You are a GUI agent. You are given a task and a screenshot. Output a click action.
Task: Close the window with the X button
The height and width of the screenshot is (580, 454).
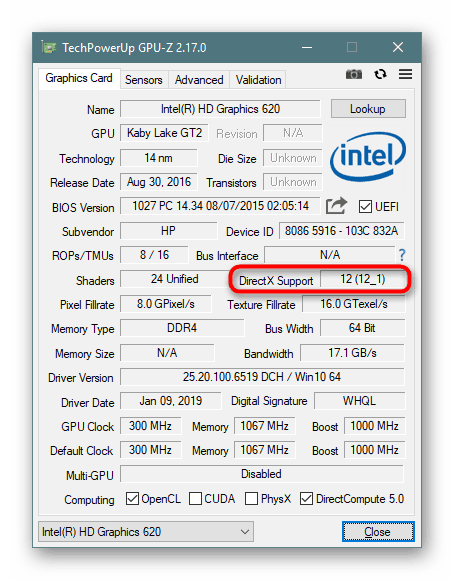point(398,47)
